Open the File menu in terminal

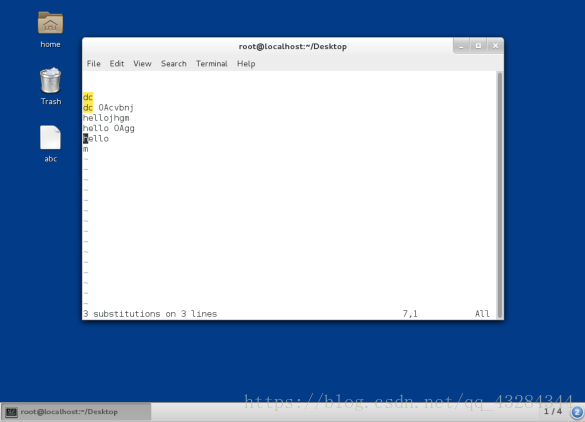click(x=94, y=64)
